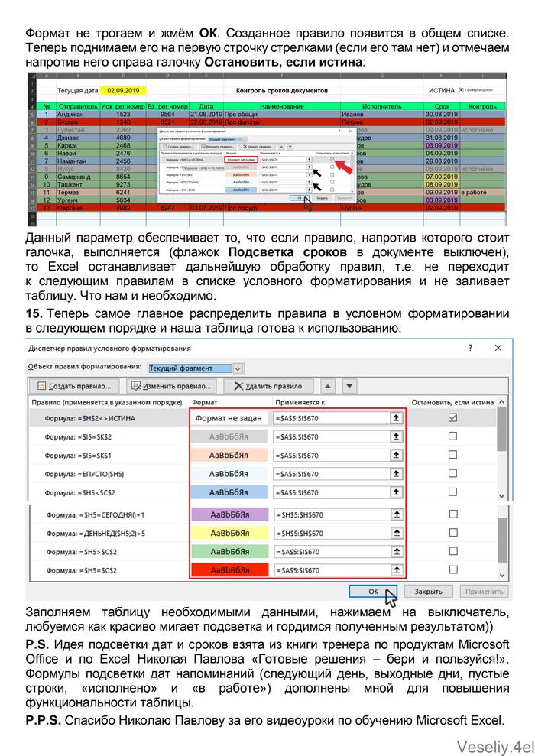Screen dimensions: 535x756
Task: Click range picker icon for =$H5=$C$2 rule
Action: point(396,570)
